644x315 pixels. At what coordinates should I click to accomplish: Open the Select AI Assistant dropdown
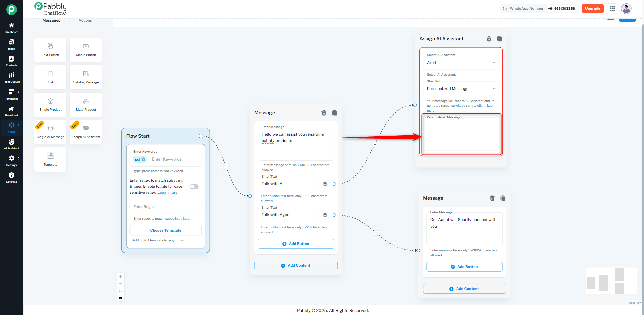pyautogui.click(x=461, y=63)
